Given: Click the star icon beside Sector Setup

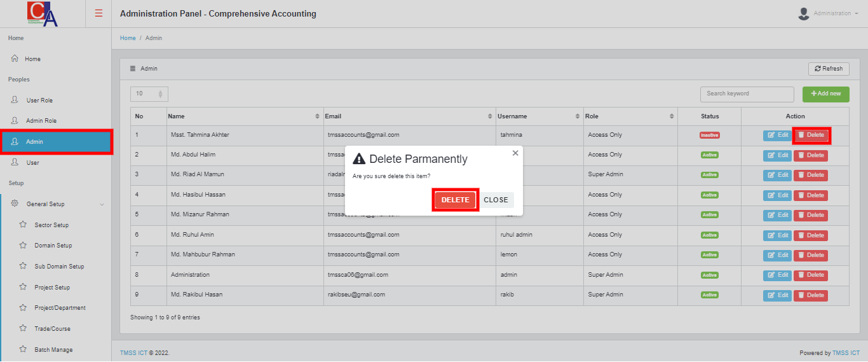Looking at the screenshot, I should coord(23,225).
